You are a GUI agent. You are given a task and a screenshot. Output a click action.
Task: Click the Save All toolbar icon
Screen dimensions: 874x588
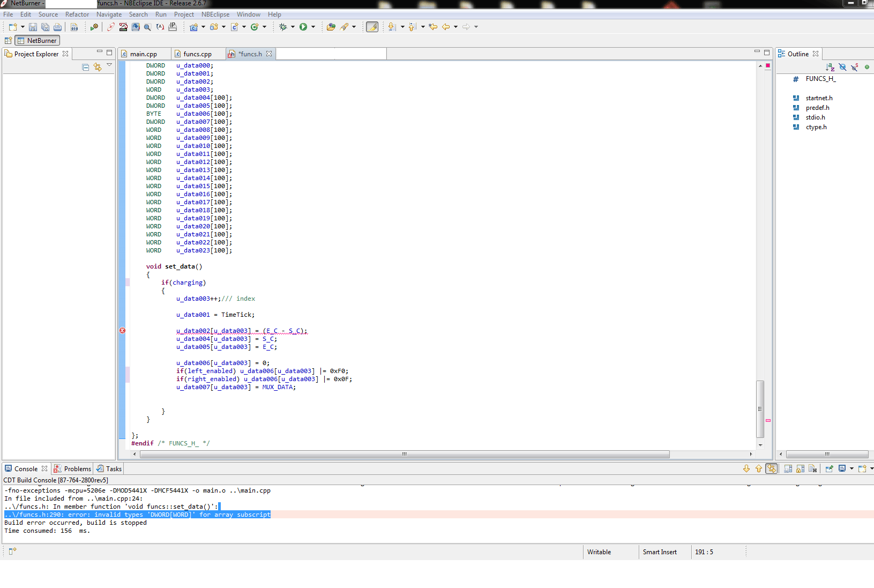(45, 27)
